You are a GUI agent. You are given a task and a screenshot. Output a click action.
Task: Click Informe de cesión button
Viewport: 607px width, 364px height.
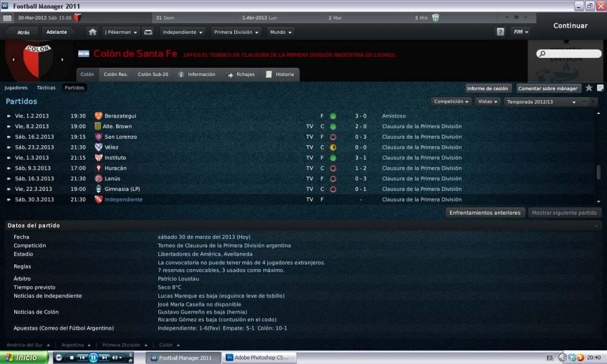pos(487,88)
